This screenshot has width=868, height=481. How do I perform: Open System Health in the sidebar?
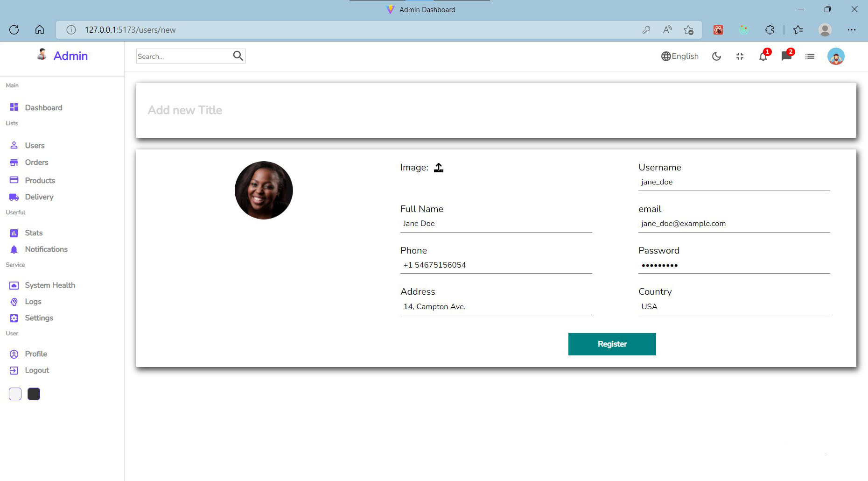pyautogui.click(x=42, y=285)
